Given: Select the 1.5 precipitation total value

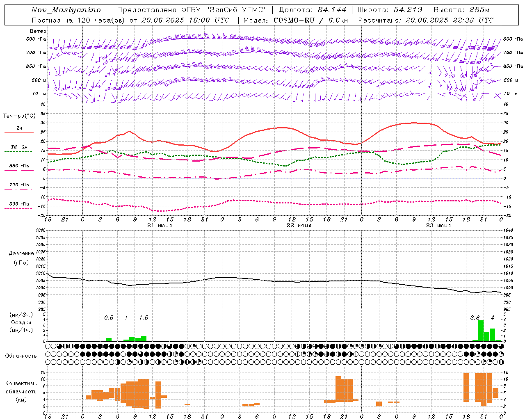Looking at the screenshot, I should [x=144, y=318].
